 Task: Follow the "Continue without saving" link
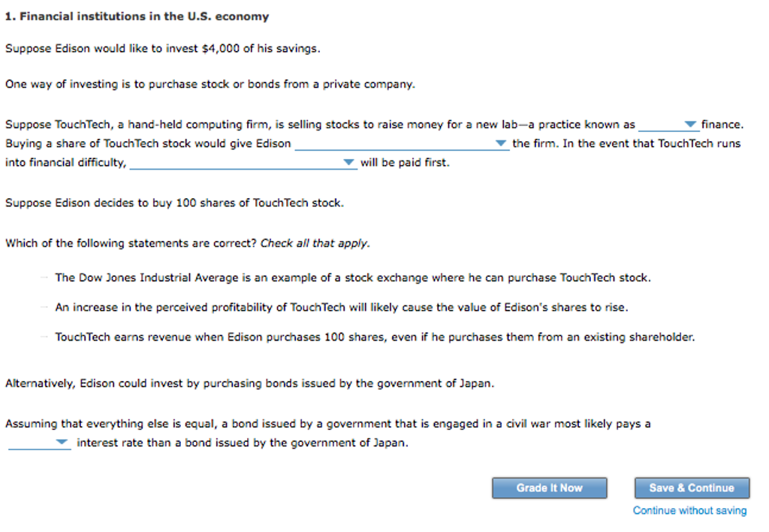(x=689, y=511)
